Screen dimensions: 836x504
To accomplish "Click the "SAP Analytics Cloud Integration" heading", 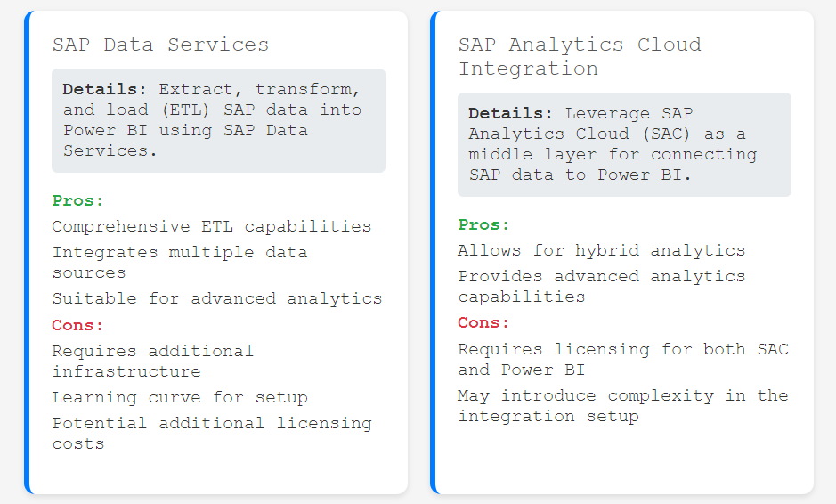I will [x=579, y=56].
